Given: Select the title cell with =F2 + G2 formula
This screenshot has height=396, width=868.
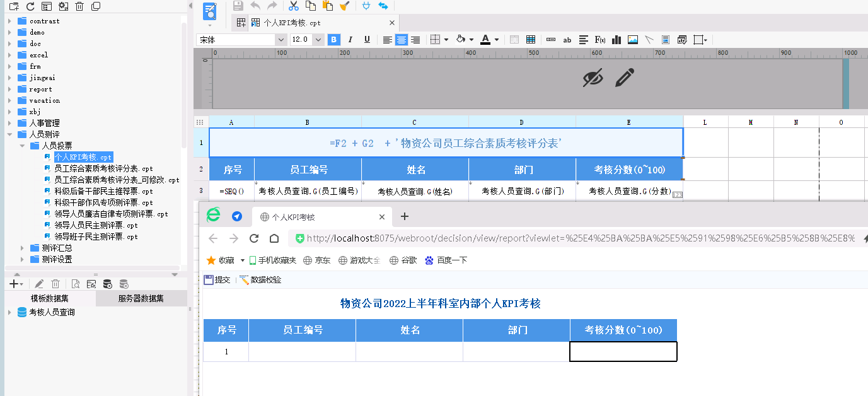Looking at the screenshot, I should coord(446,143).
